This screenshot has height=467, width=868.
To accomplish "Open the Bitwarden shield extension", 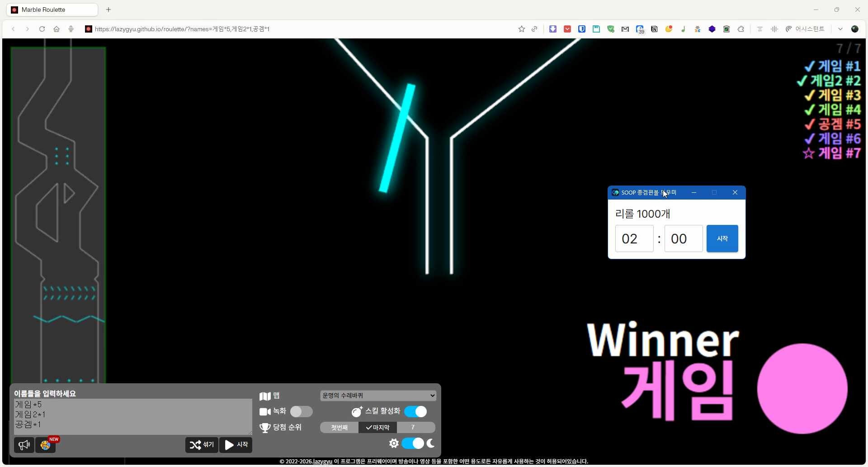I will (x=582, y=29).
